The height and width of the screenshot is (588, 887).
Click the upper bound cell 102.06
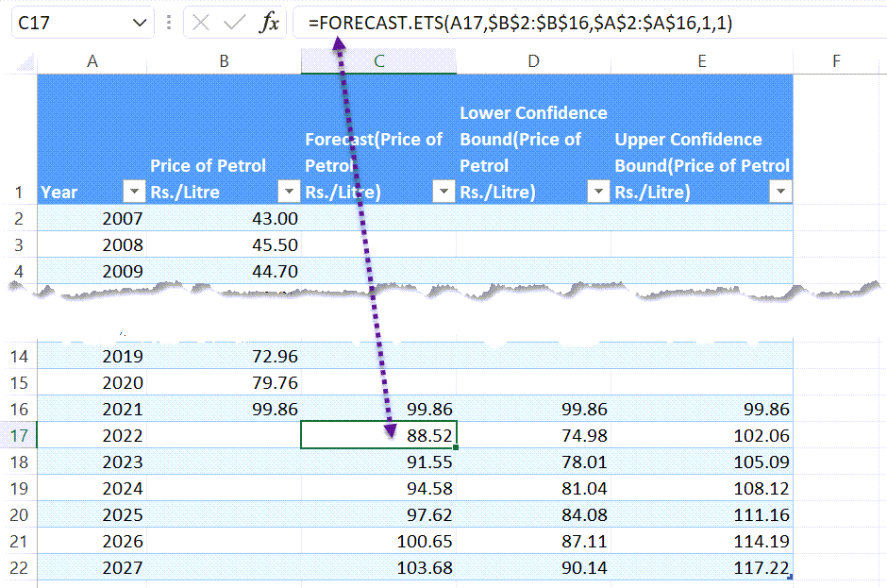point(702,435)
